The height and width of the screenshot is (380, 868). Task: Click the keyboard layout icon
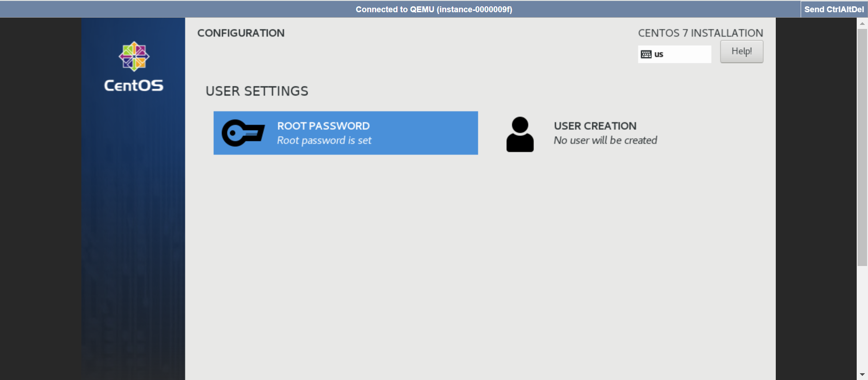(x=646, y=54)
